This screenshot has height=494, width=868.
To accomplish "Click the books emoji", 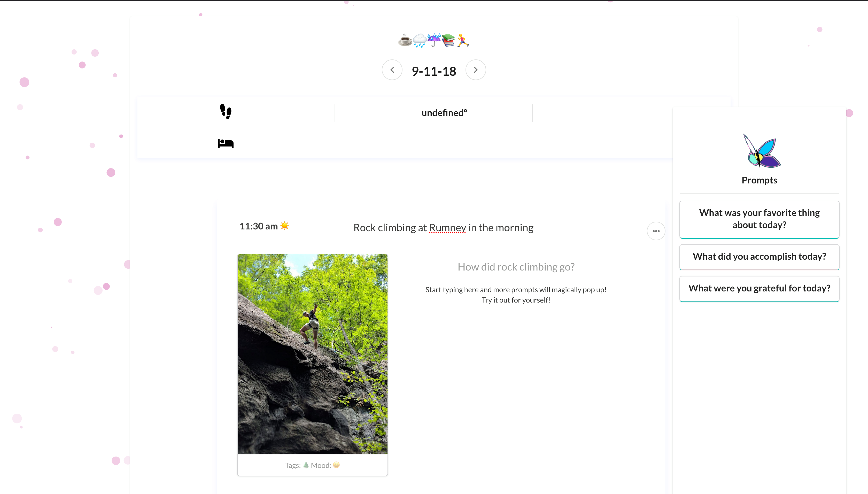I will tap(448, 40).
